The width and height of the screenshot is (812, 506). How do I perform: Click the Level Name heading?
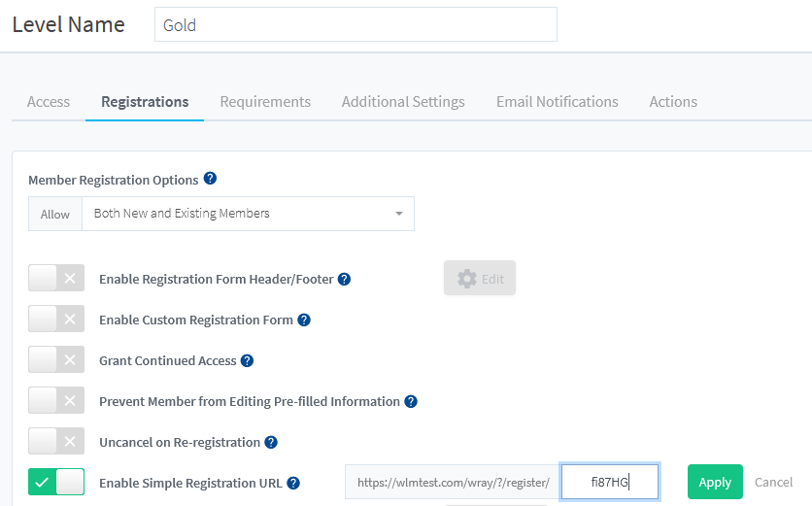pyautogui.click(x=68, y=24)
